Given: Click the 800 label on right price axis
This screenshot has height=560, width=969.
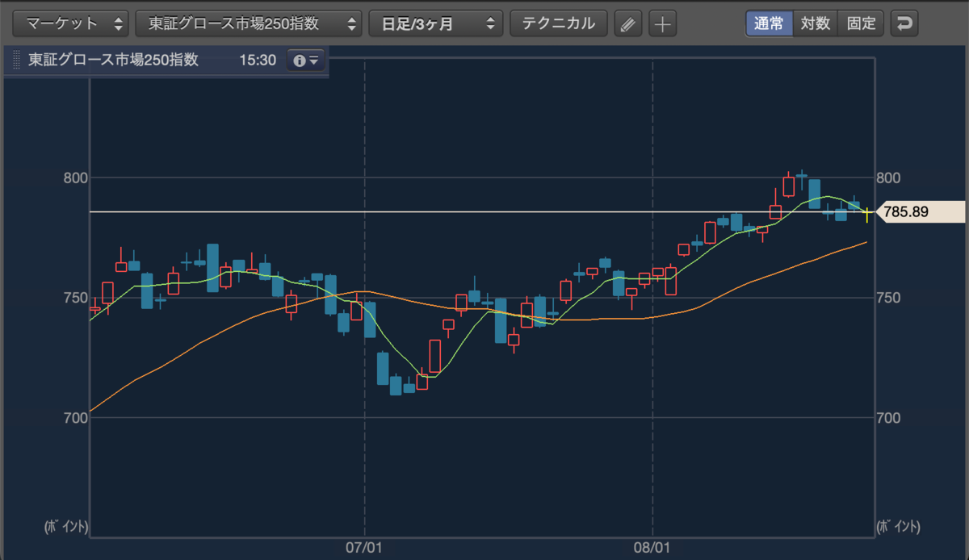Looking at the screenshot, I should point(889,178).
